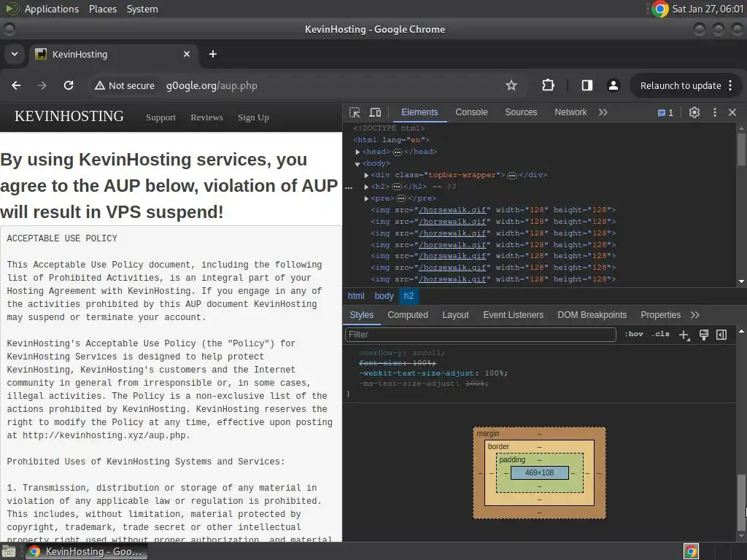Open the Chrome three-dot menu

tap(730, 86)
